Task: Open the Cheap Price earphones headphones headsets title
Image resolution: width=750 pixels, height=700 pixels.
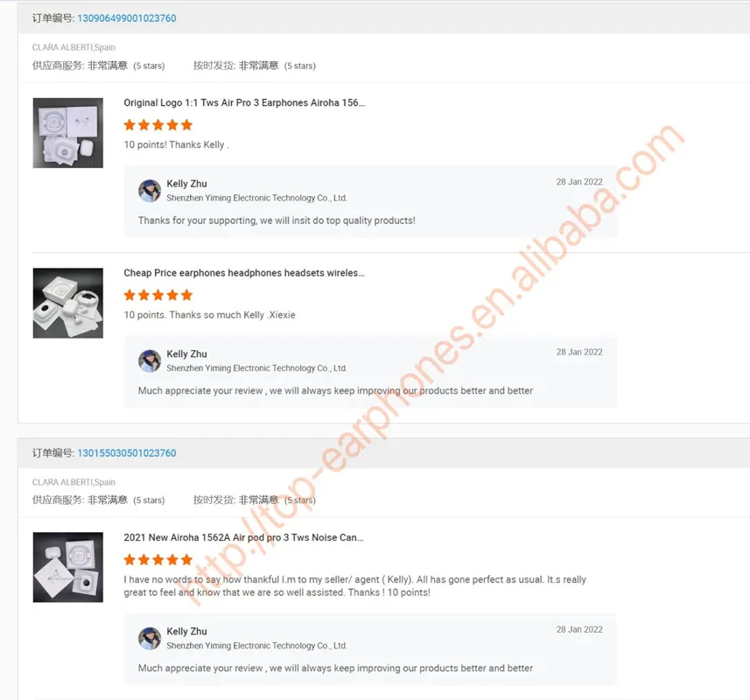Action: (244, 273)
